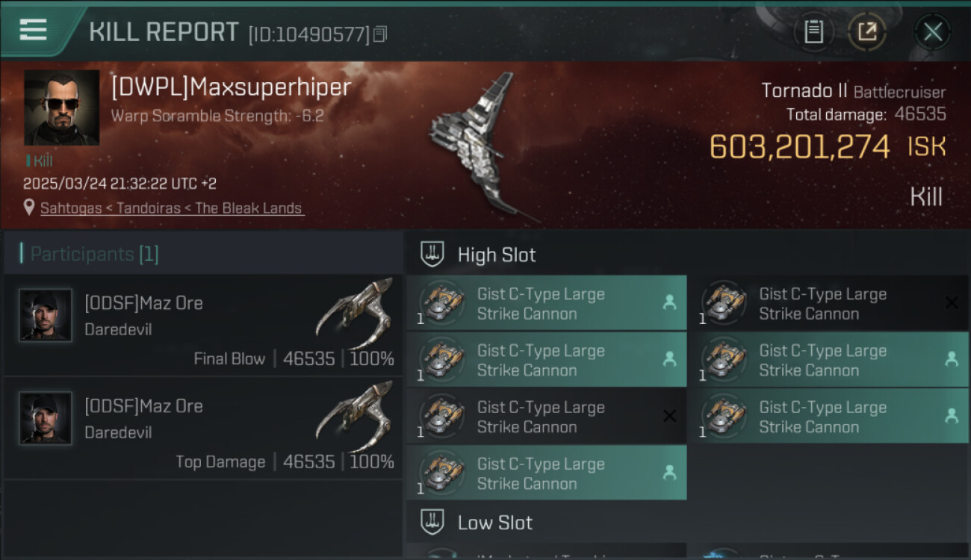Screen dimensions: 971x560
Task: Open the hamburger menu icon
Action: (x=33, y=30)
